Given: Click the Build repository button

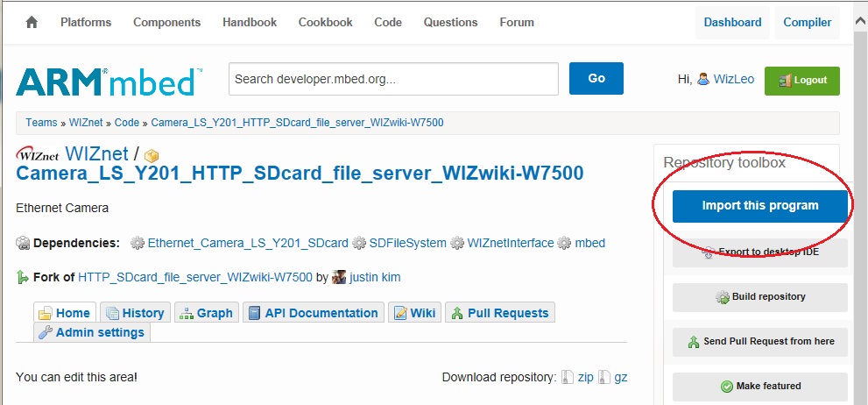Looking at the screenshot, I should click(760, 297).
